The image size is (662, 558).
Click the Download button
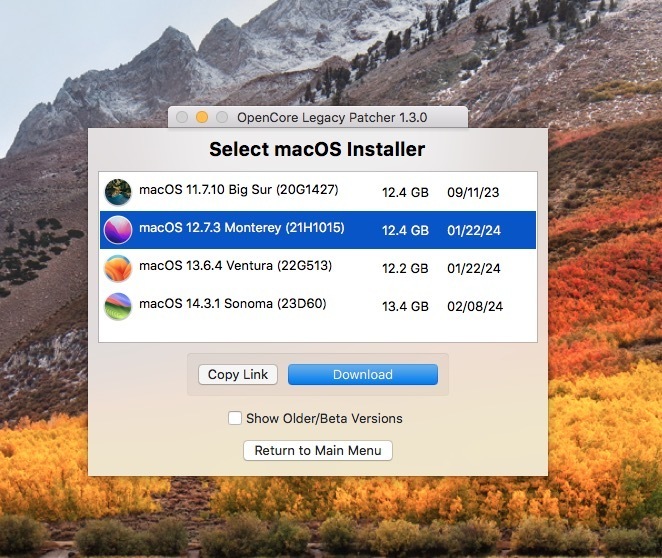pos(363,374)
